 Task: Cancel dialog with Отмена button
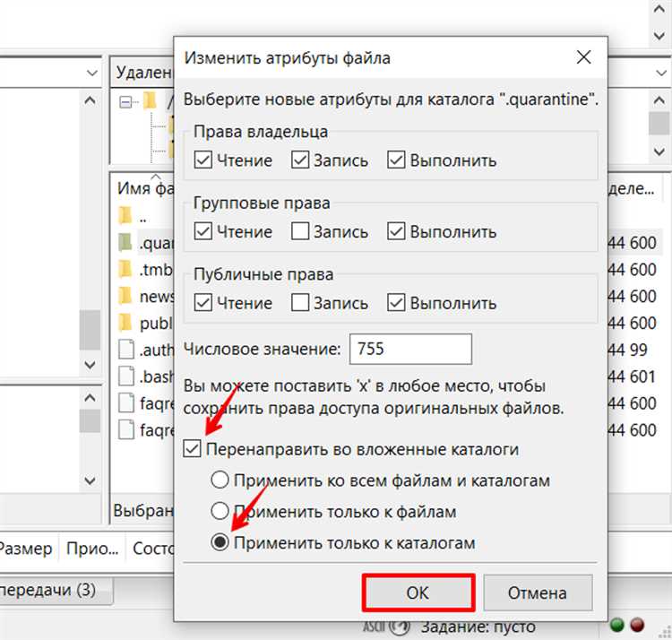coord(538,593)
